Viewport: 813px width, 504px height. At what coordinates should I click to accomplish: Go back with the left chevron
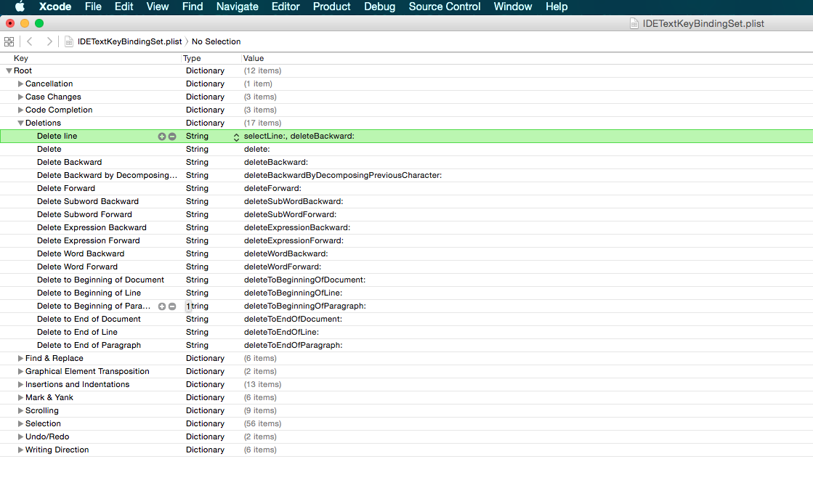point(30,41)
